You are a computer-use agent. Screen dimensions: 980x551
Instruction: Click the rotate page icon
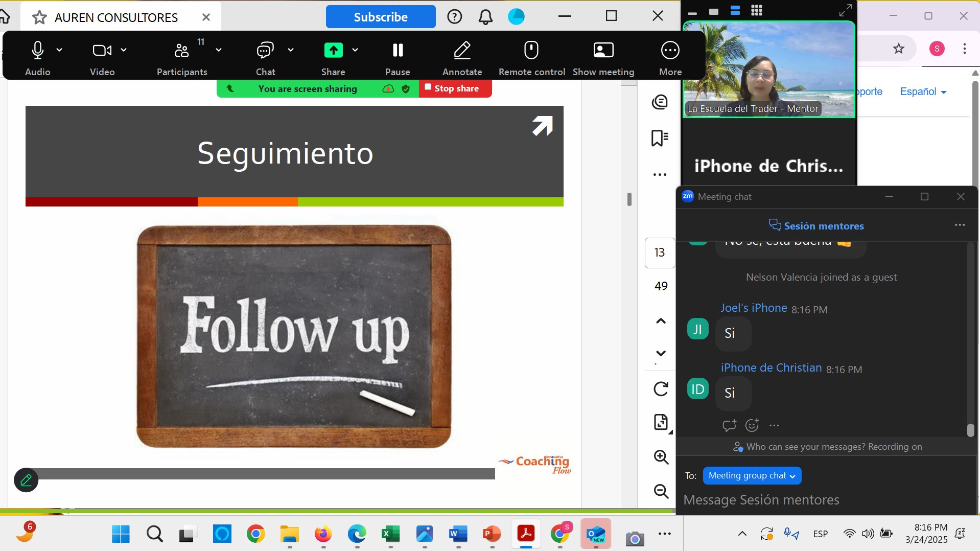(661, 389)
